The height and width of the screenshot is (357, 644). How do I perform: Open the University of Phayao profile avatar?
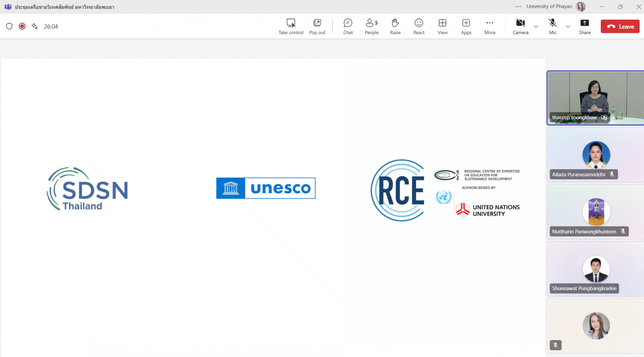click(x=580, y=6)
